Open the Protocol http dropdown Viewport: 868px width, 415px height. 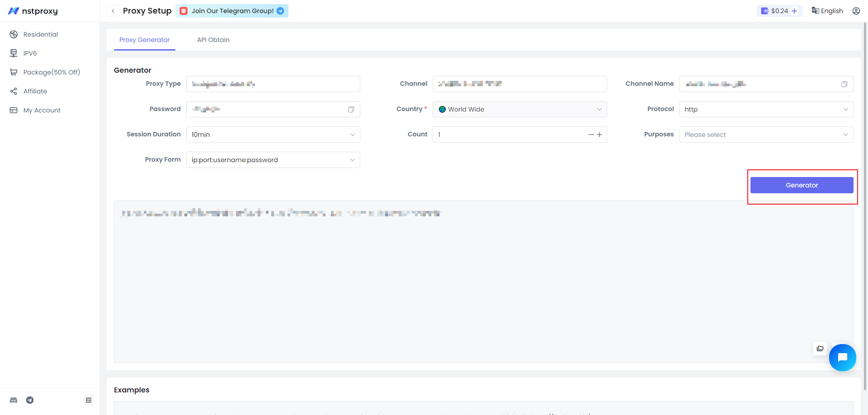click(x=766, y=109)
